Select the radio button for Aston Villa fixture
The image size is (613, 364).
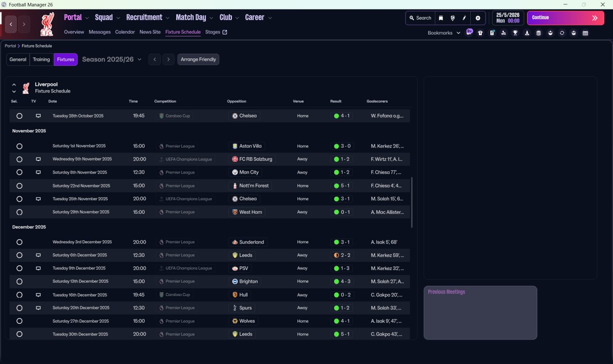pos(20,146)
